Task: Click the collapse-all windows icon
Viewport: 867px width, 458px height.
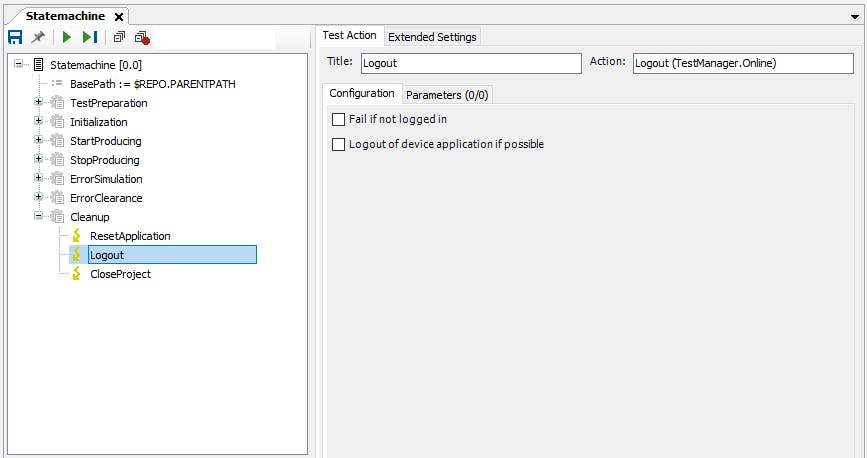Action: pos(119,37)
